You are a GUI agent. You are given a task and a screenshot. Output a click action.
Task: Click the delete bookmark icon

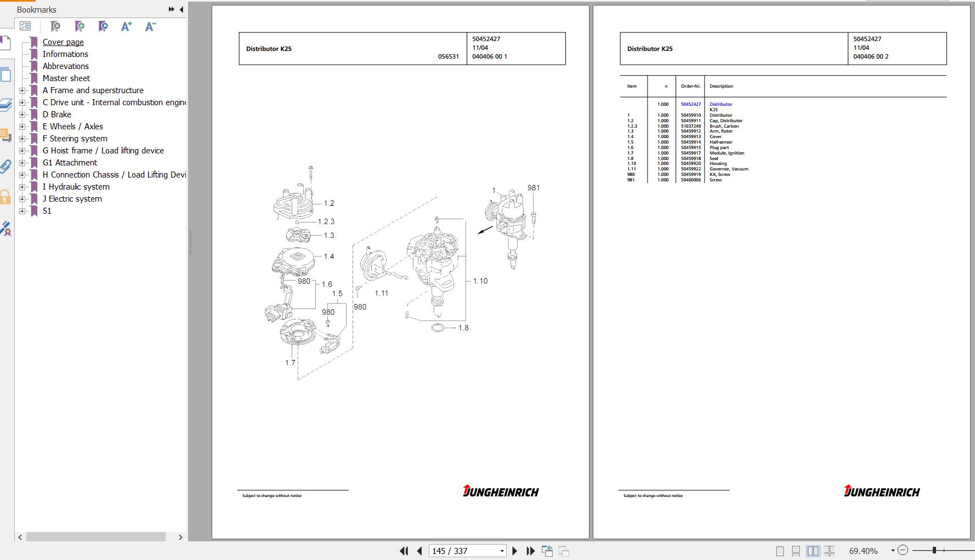(x=55, y=26)
